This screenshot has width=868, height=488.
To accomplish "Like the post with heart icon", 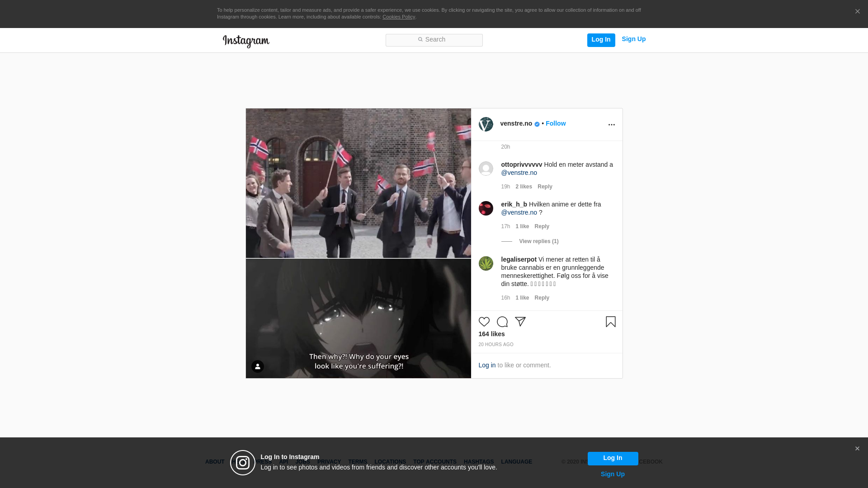I will pos(484,322).
